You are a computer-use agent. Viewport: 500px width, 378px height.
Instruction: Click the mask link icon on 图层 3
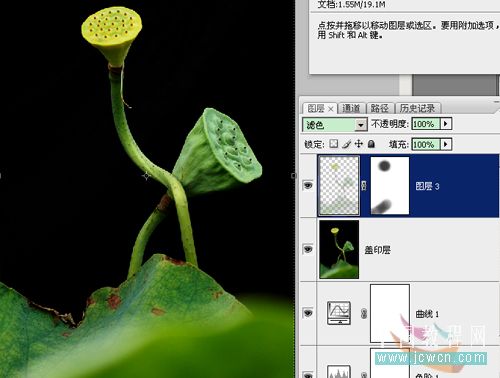tap(364, 185)
